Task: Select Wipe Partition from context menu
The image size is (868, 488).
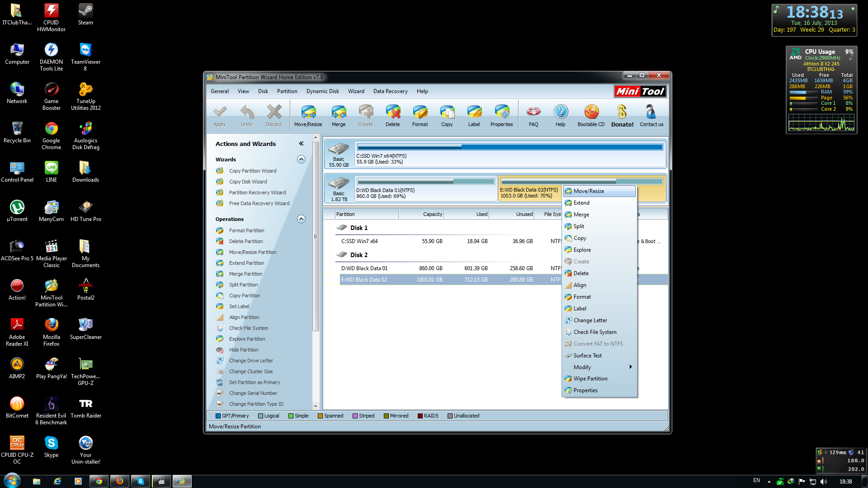Action: [x=590, y=379]
